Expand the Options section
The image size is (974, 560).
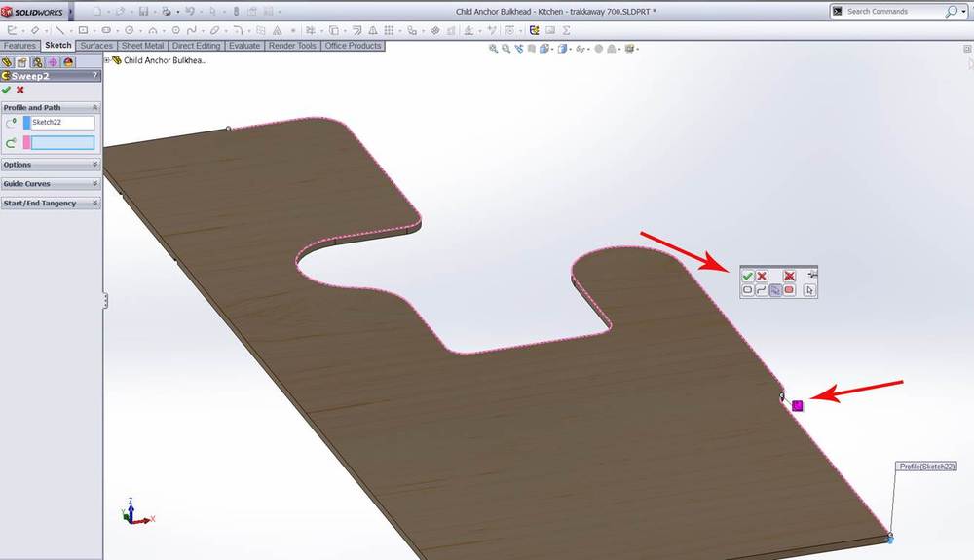click(94, 165)
